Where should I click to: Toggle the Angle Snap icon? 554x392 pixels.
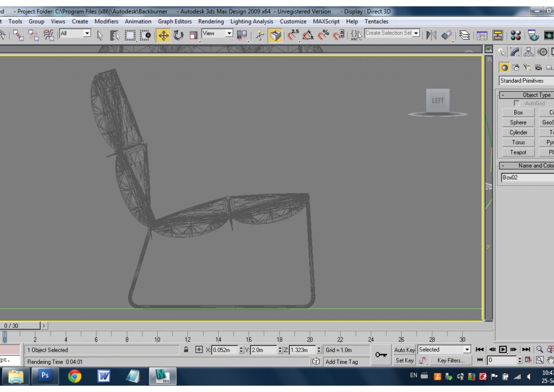click(x=308, y=35)
